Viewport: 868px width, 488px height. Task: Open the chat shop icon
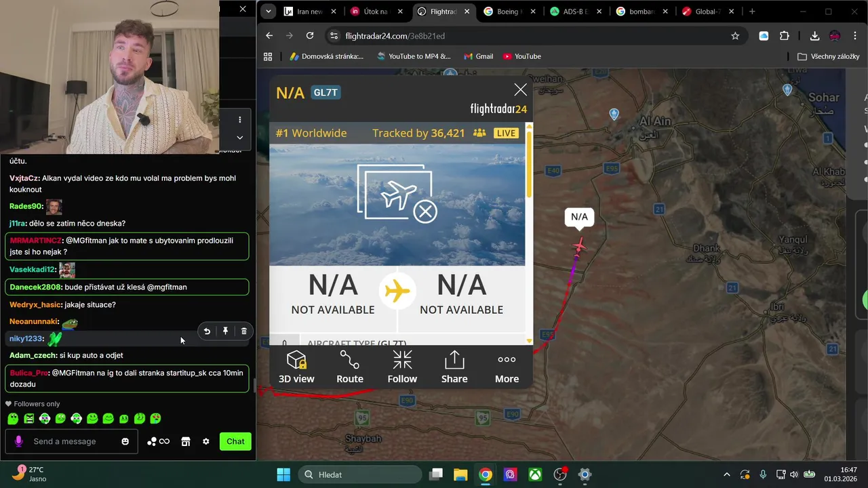pos(186,441)
